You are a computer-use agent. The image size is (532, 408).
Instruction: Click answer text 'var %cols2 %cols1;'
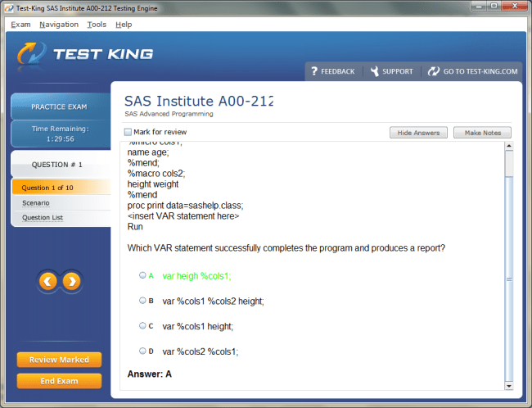[201, 351]
